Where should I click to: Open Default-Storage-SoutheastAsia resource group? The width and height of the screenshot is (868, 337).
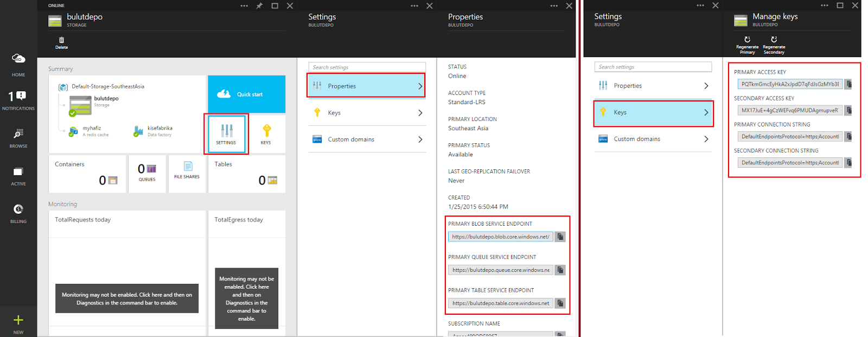coord(101,86)
